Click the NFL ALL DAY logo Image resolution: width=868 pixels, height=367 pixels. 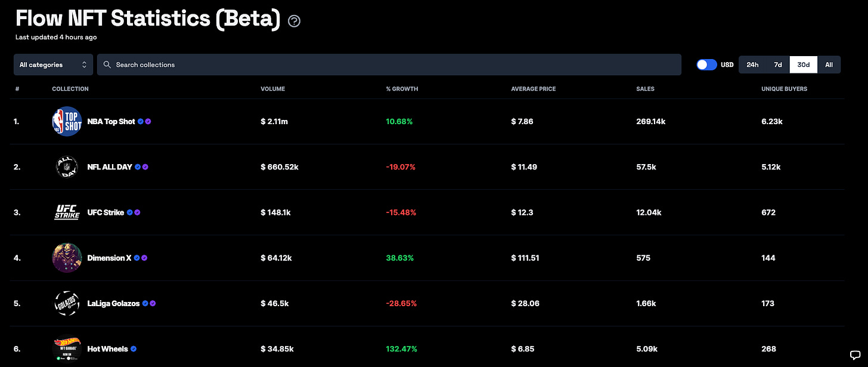[x=66, y=167]
